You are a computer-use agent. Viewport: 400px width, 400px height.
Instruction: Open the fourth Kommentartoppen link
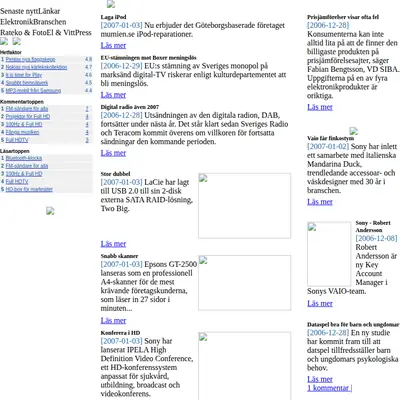(x=22, y=132)
